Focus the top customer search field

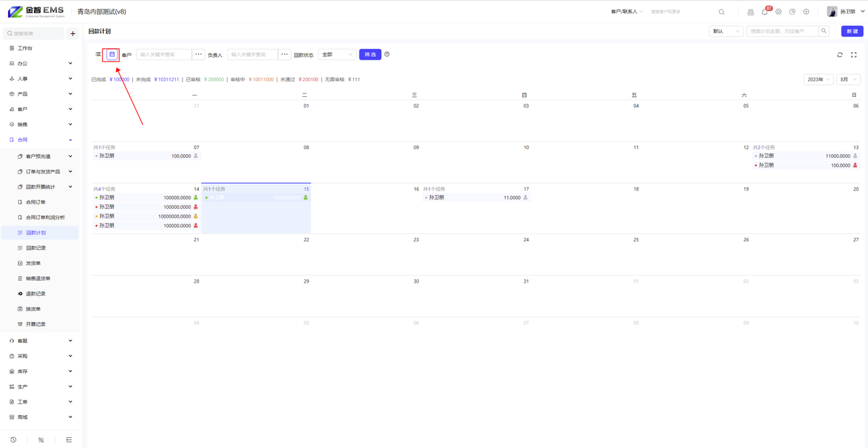coord(682,12)
